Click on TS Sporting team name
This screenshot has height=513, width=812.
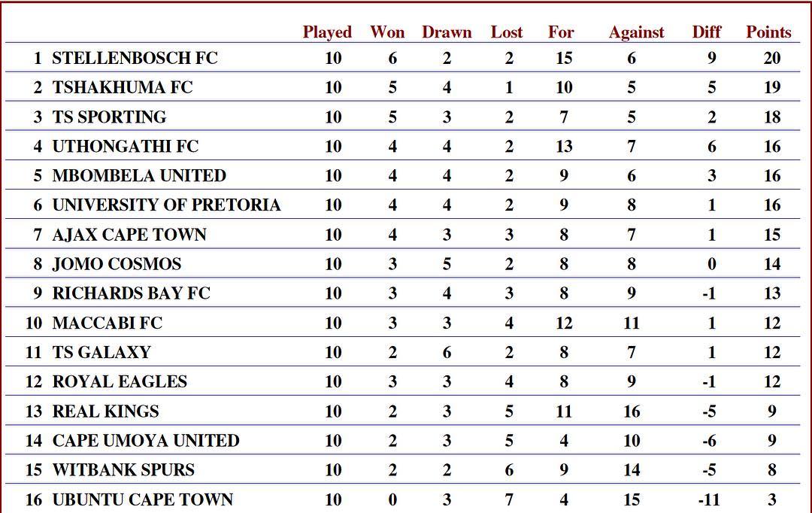[x=109, y=117]
